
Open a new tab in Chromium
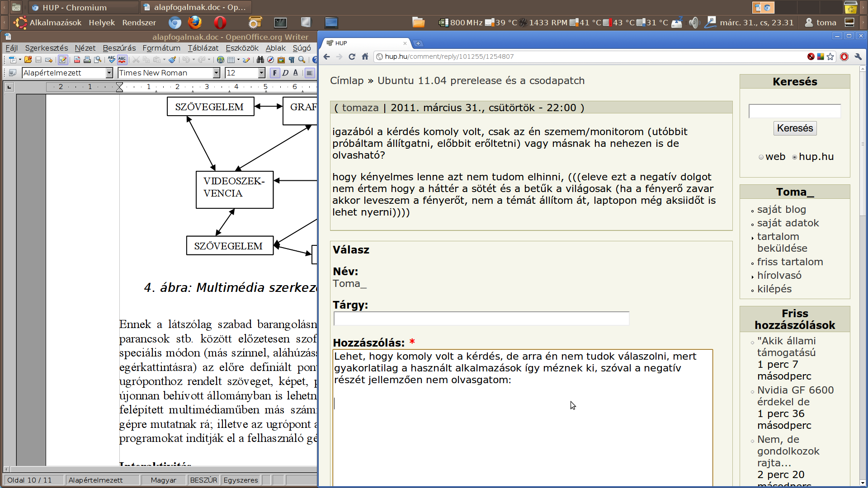418,43
